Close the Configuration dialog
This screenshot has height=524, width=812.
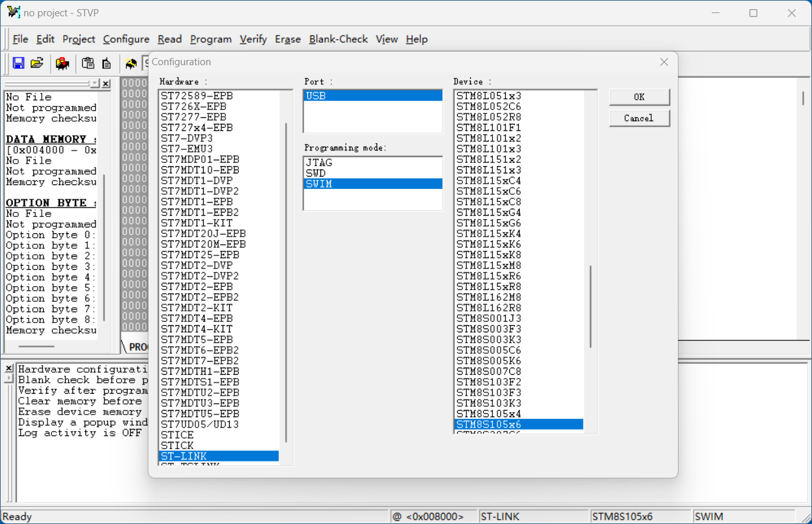664,62
